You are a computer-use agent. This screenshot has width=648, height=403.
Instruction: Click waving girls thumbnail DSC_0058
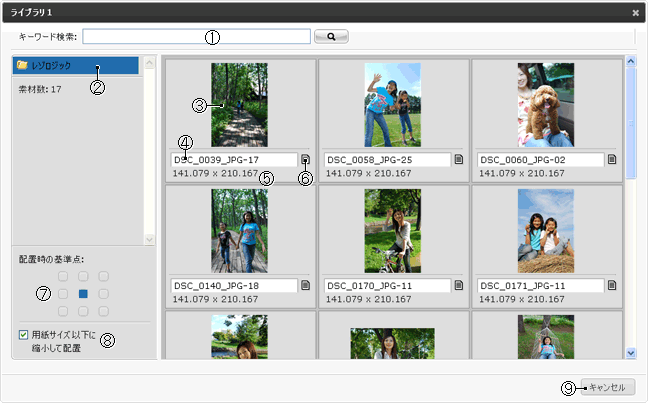point(393,105)
